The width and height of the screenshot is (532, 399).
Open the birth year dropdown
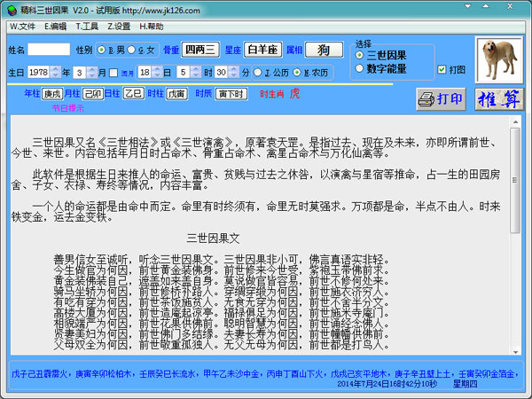(55, 72)
